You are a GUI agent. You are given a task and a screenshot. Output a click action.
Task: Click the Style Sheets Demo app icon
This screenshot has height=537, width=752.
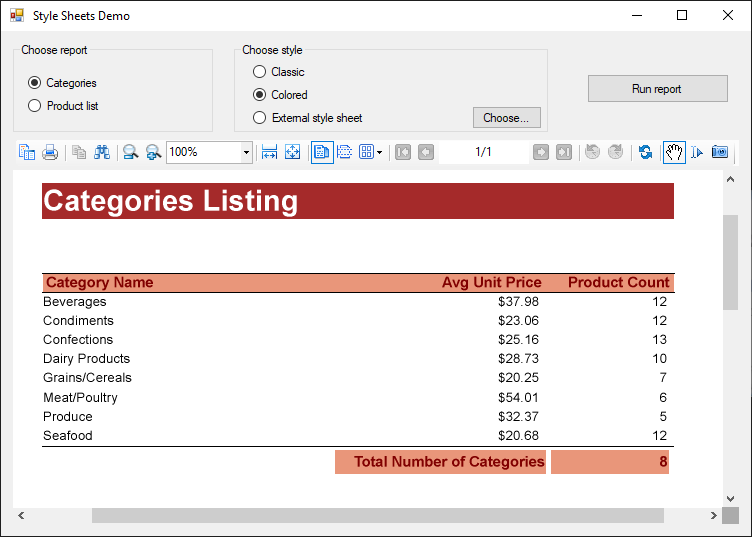coord(17,15)
